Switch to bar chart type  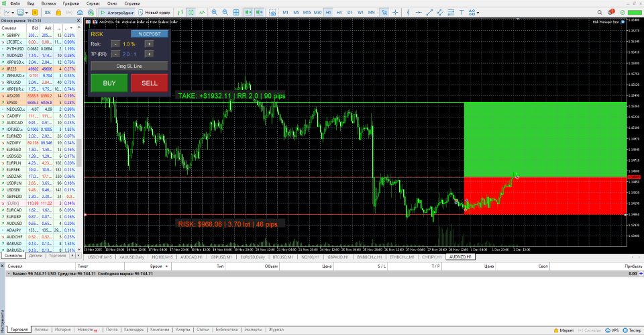180,12
